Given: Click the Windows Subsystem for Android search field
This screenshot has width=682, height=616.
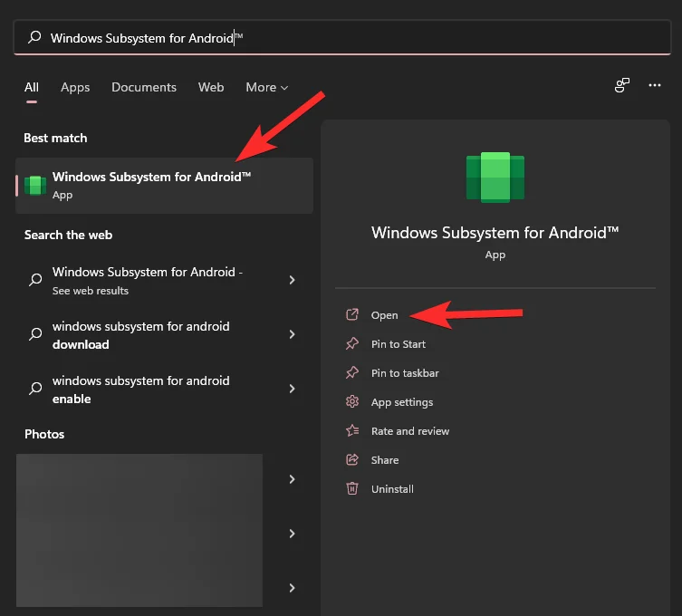Looking at the screenshot, I should click(342, 37).
